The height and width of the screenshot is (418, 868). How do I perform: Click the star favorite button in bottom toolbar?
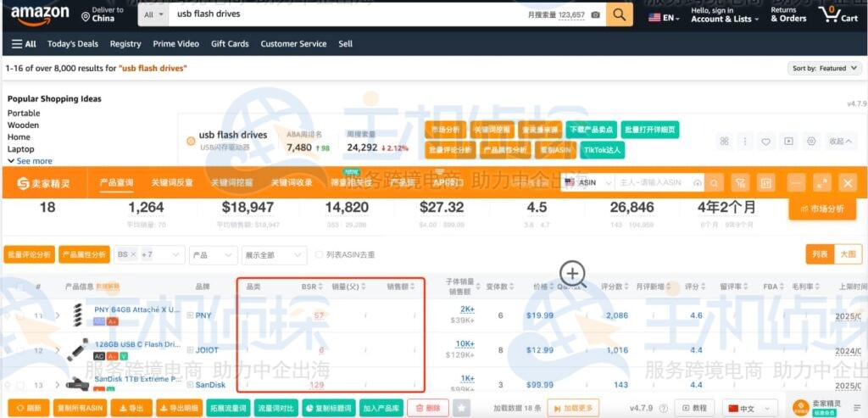461,408
